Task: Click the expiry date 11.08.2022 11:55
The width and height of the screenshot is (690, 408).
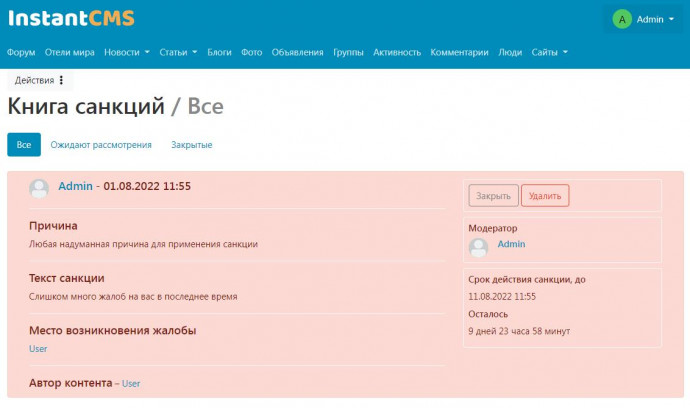Action: pos(502,296)
